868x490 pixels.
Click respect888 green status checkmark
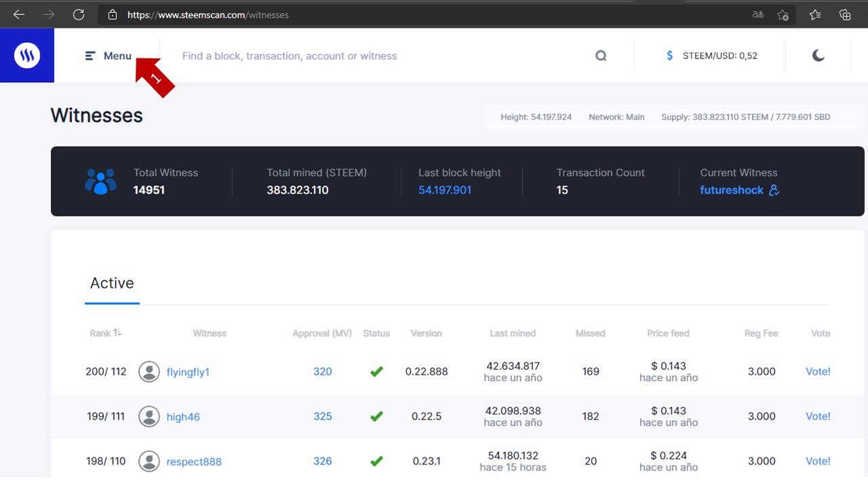point(376,461)
